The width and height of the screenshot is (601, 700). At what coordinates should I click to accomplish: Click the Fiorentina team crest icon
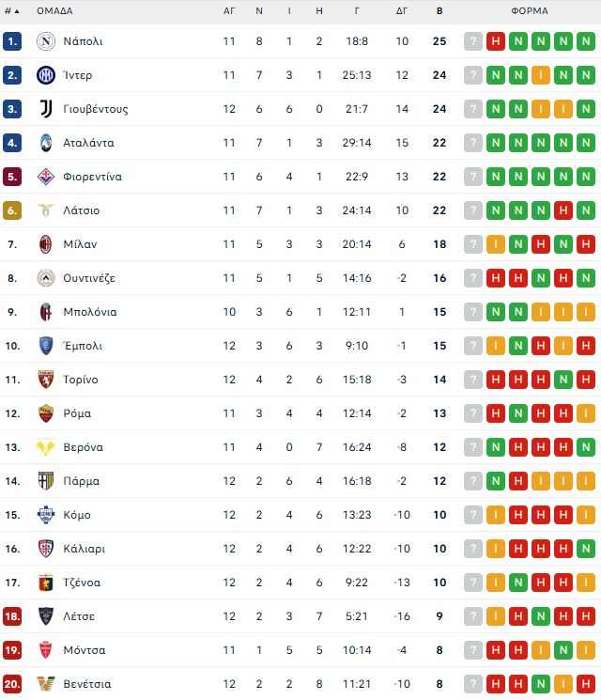click(46, 177)
